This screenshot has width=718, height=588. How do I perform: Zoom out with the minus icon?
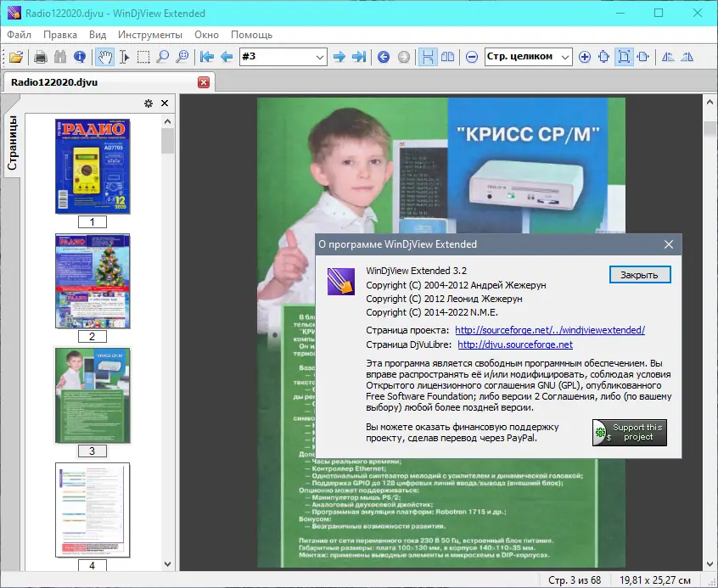472,57
